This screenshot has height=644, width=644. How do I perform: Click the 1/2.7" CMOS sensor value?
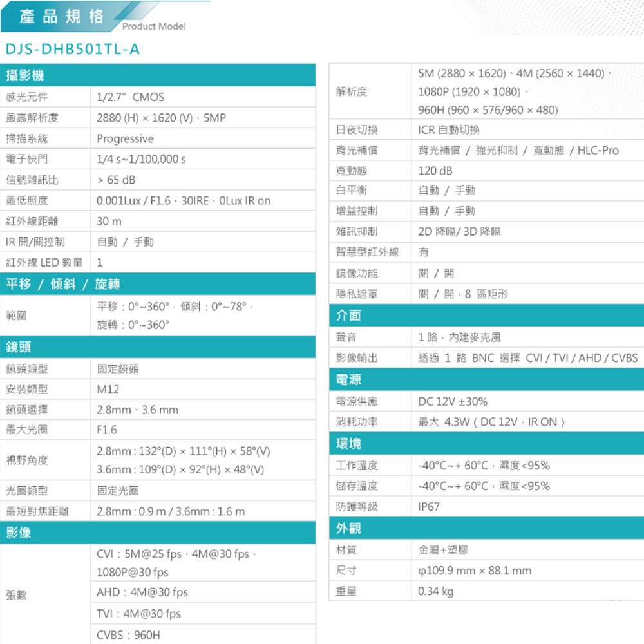131,97
